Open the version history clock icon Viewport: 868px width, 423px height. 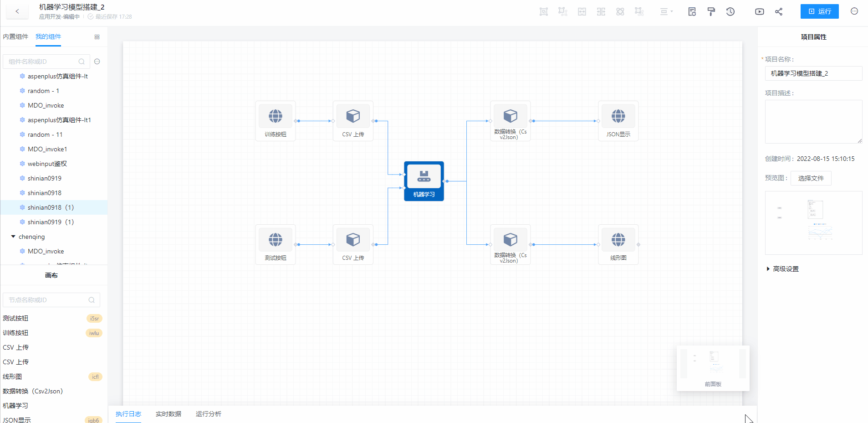[730, 12]
